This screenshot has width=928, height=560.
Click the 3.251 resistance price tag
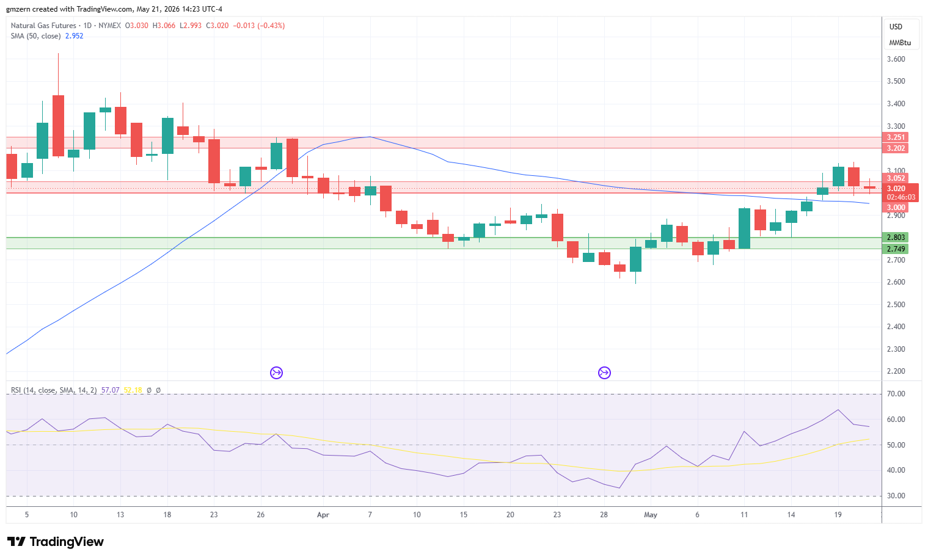pos(896,137)
